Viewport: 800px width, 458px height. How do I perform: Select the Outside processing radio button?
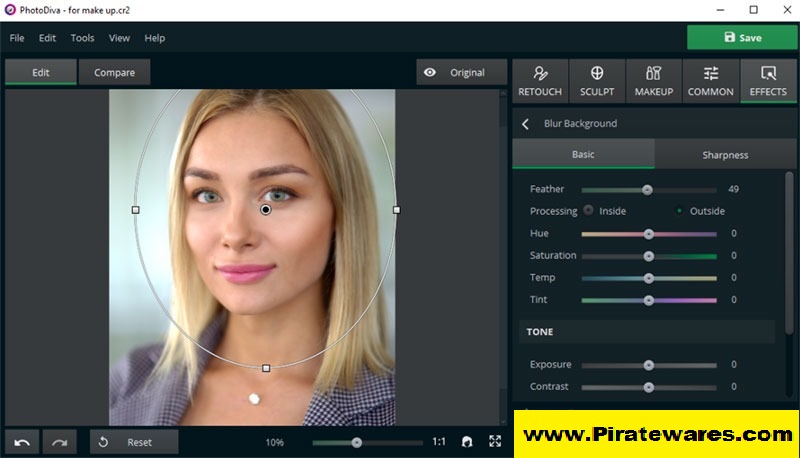(680, 211)
